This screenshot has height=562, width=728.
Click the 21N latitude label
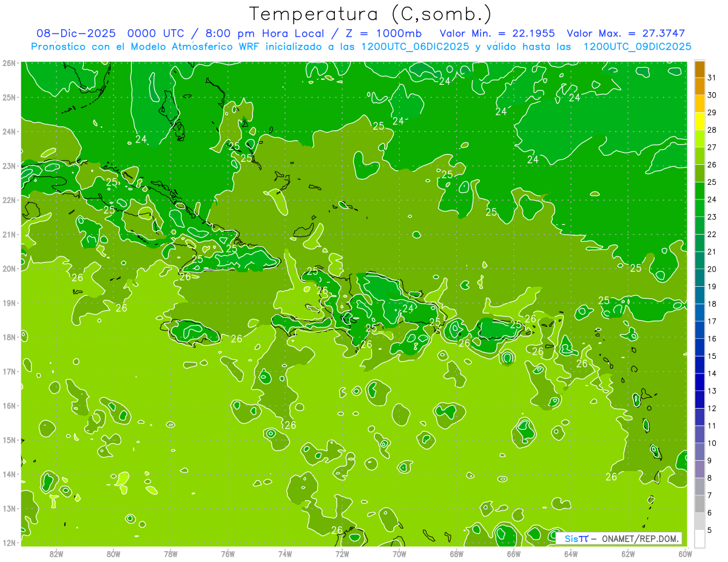[x=8, y=234]
